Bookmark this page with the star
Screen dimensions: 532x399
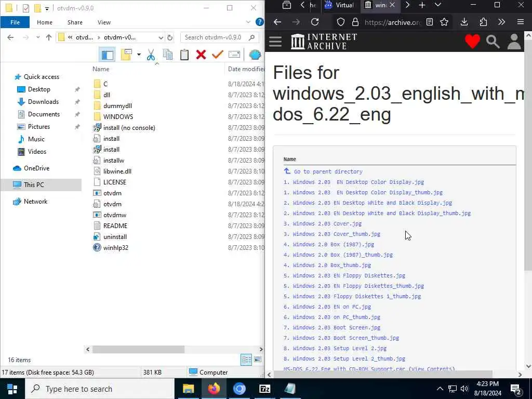[x=444, y=22]
